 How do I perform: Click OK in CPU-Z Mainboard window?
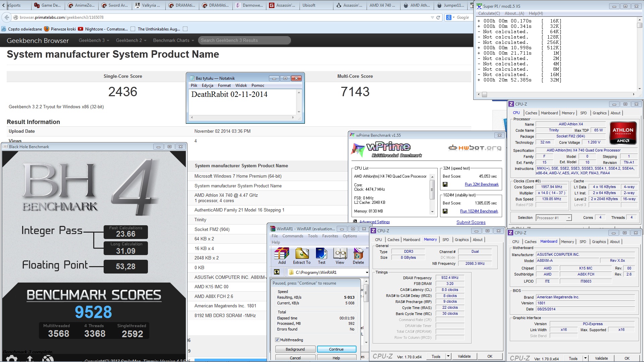(627, 358)
